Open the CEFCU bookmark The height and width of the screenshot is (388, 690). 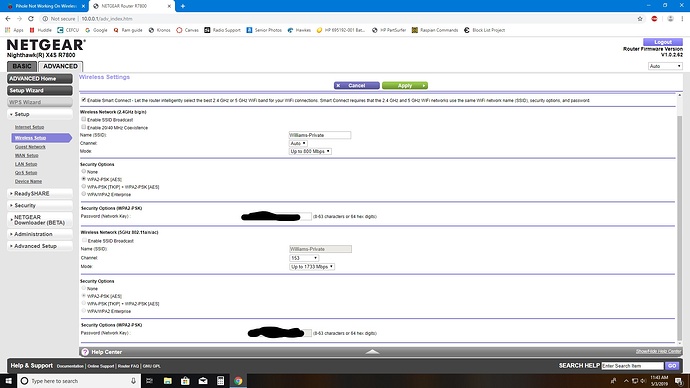tap(68, 30)
